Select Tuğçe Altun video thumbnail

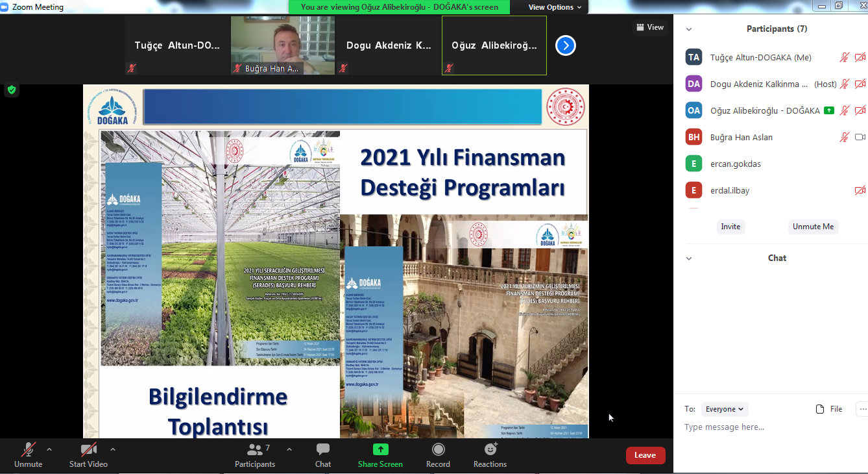[177, 45]
